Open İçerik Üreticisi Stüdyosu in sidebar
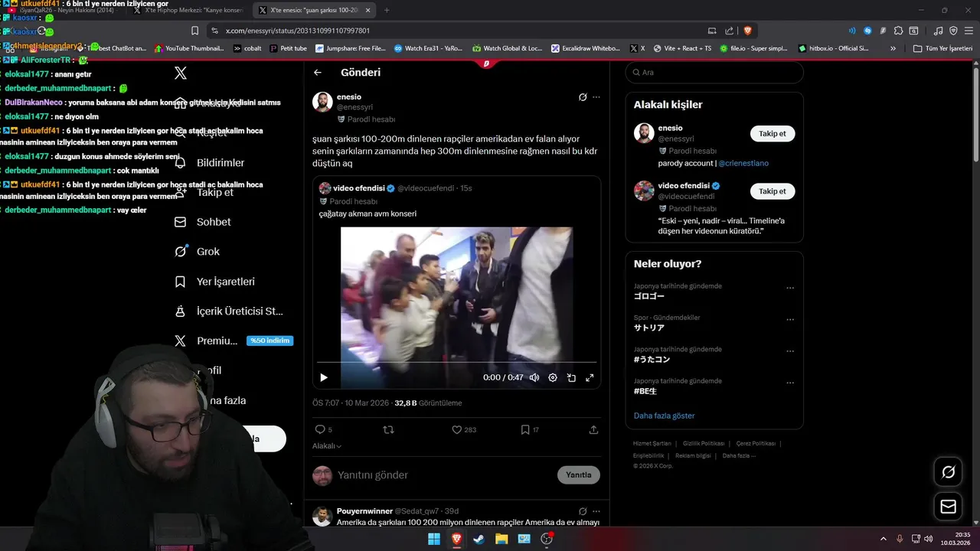The image size is (980, 551). coord(229,311)
